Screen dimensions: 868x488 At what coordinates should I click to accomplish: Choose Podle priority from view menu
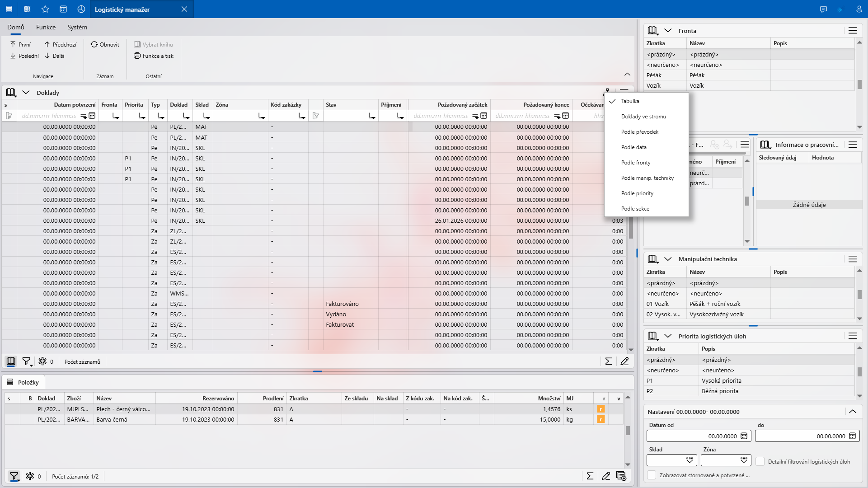(637, 193)
